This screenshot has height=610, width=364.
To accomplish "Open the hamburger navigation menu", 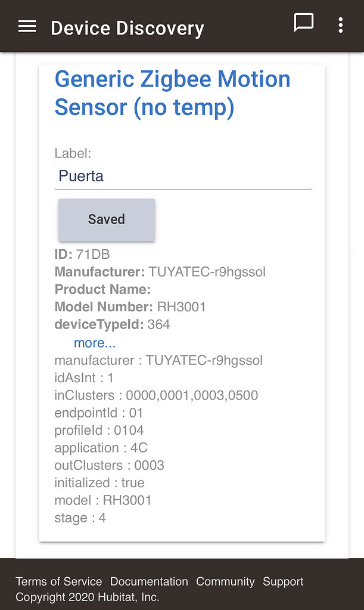I will pyautogui.click(x=26, y=26).
